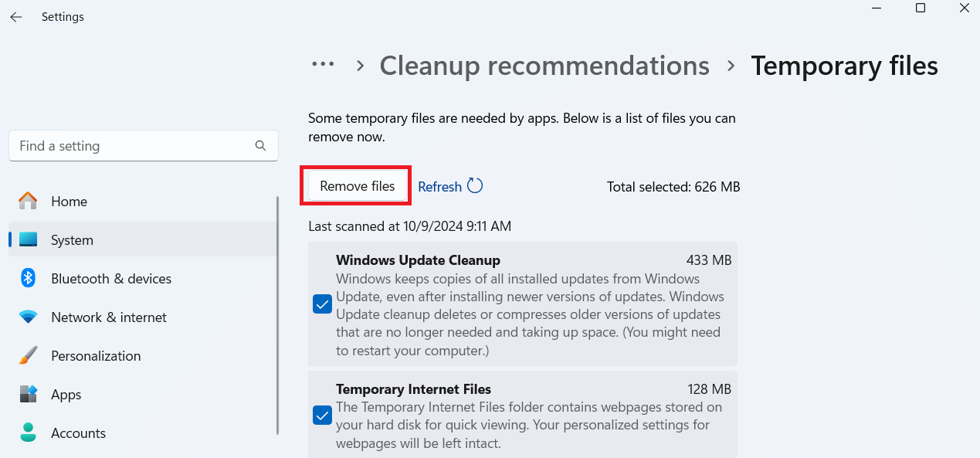Click the sidebar vertical scrollbar
Viewport: 980px width, 458px height.
[x=278, y=315]
